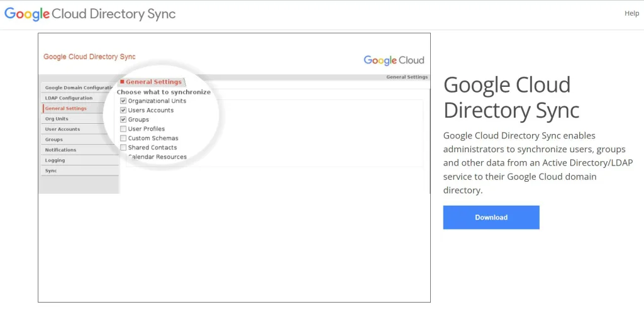Click the large 'Google Cloud Directory Sync' page heading
This screenshot has width=644, height=329.
(x=511, y=98)
